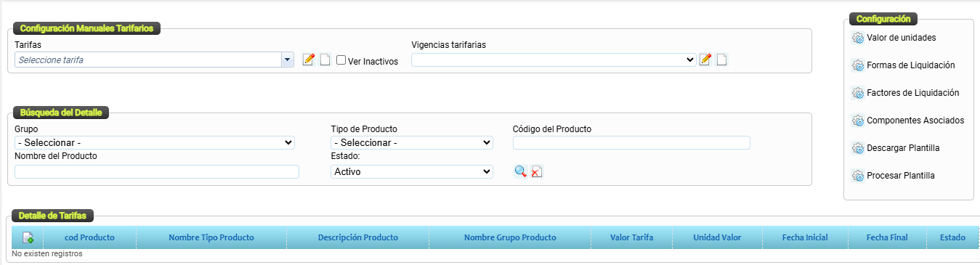
Task: Click the clear search icon with red X
Action: click(537, 171)
